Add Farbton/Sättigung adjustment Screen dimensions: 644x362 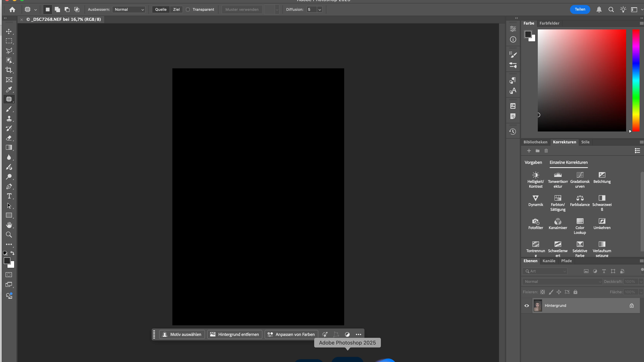coord(558,198)
